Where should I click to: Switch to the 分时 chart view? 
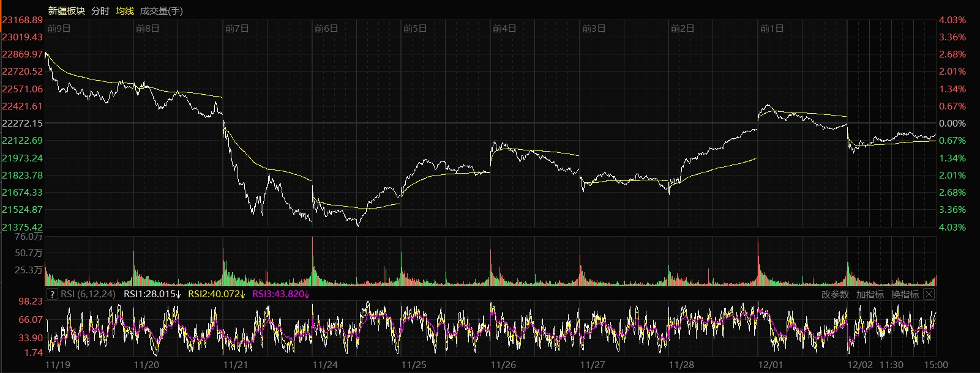[x=100, y=10]
